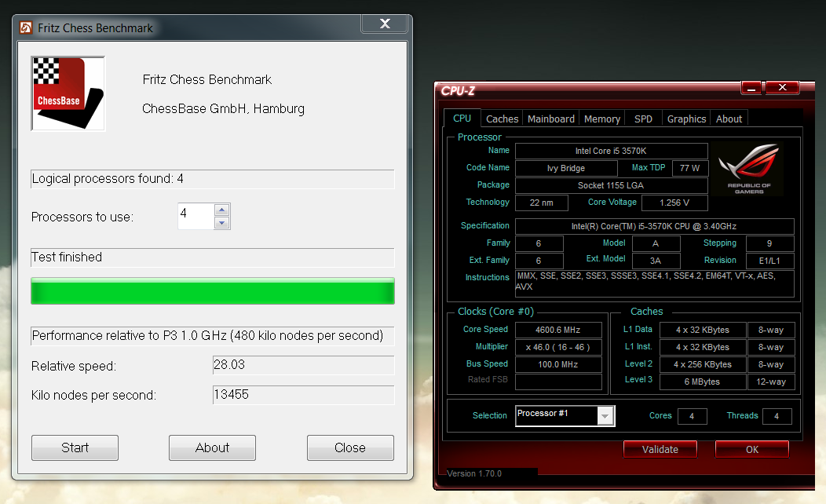826x504 pixels.
Task: Click the green benchmark progress bar
Action: pos(212,290)
